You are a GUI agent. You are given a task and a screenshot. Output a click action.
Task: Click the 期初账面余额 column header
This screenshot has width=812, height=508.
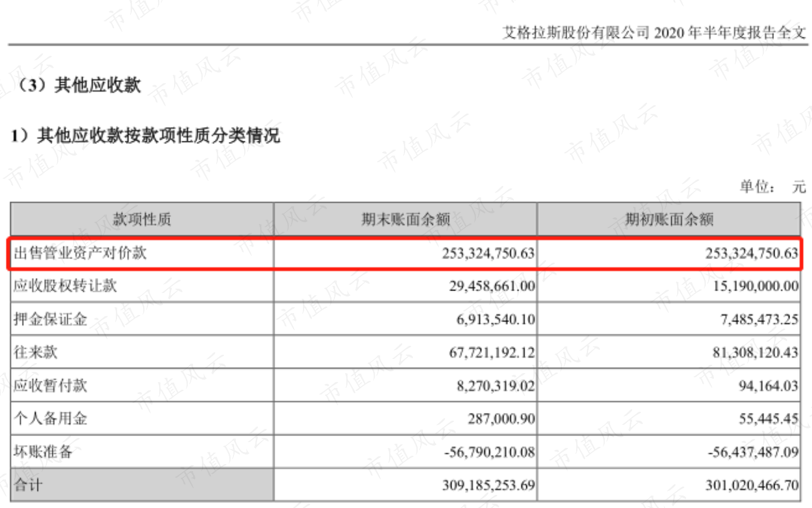(669, 220)
